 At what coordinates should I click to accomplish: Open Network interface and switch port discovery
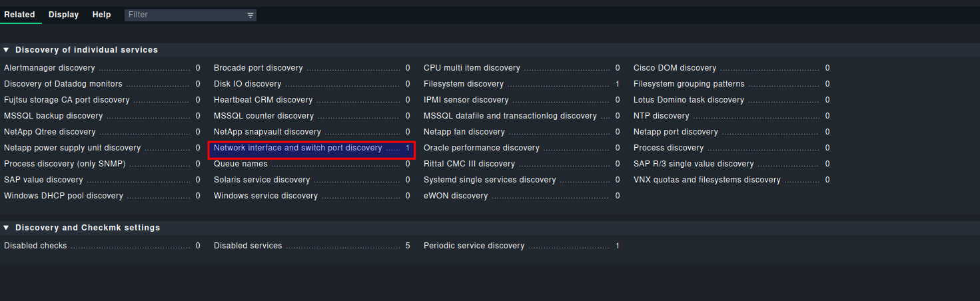tap(298, 148)
